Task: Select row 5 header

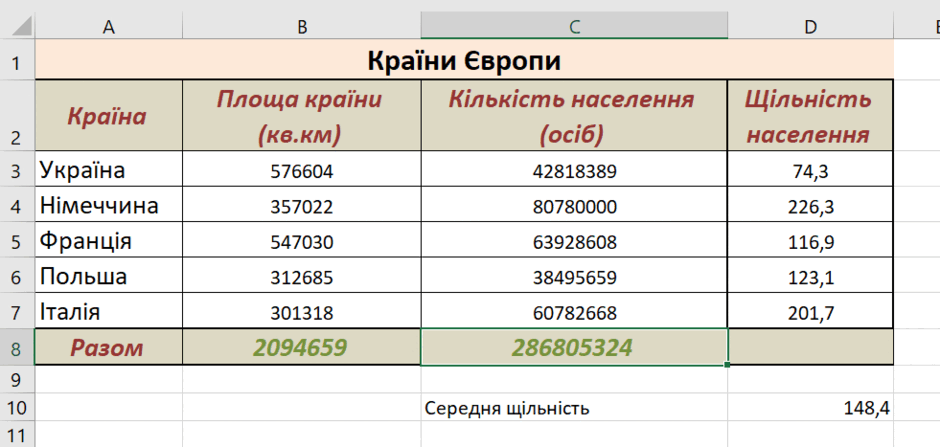Action: (x=17, y=241)
